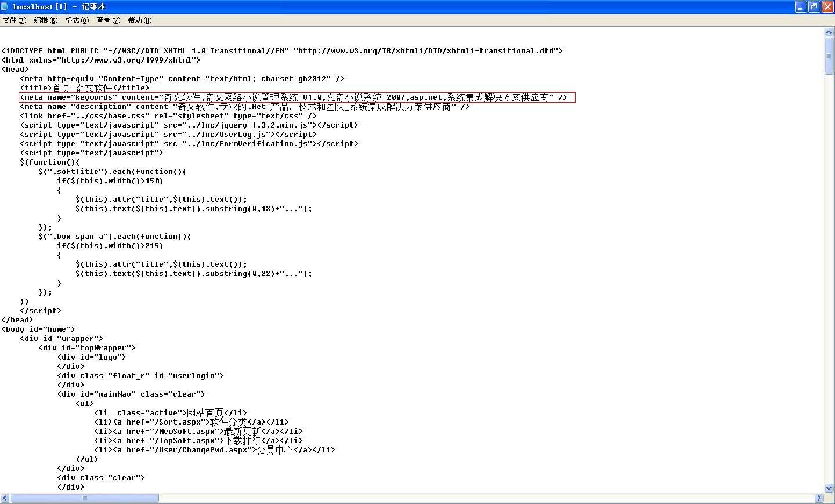Click the opening <ul> tag line
Screen dimensions: 835x504
[85, 404]
